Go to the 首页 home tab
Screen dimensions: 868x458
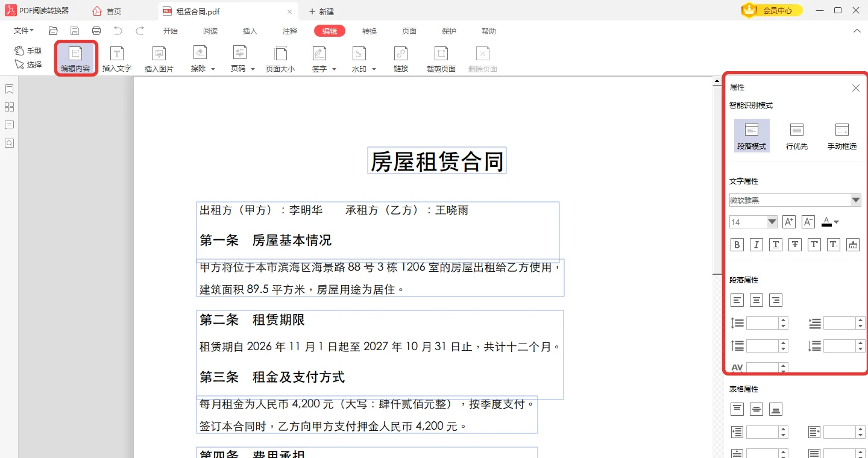pyautogui.click(x=107, y=11)
